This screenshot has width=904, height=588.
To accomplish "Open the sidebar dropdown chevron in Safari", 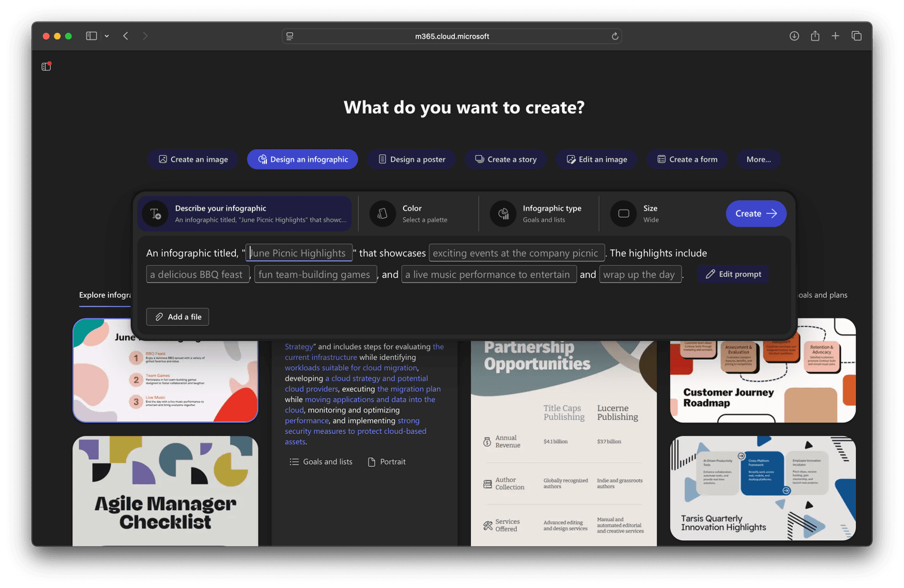I will click(x=107, y=36).
